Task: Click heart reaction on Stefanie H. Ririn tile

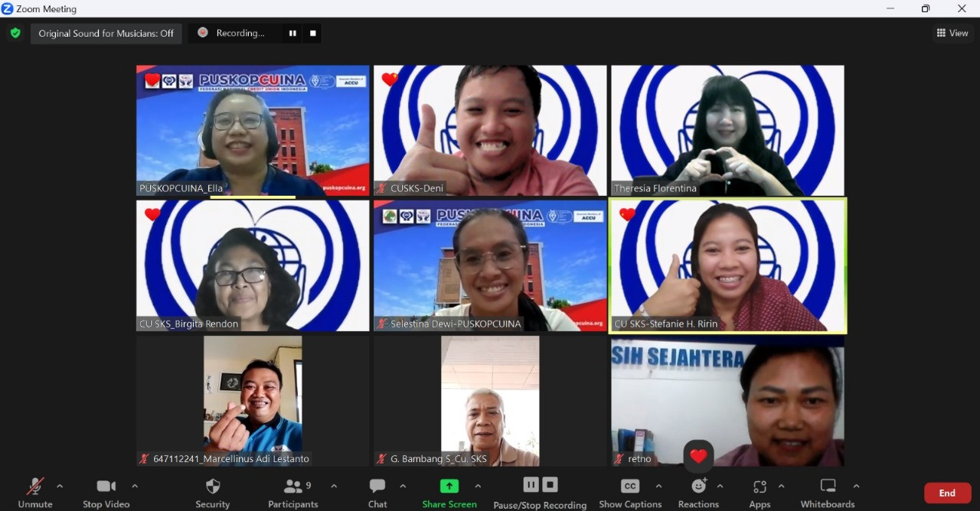Action: click(x=627, y=214)
